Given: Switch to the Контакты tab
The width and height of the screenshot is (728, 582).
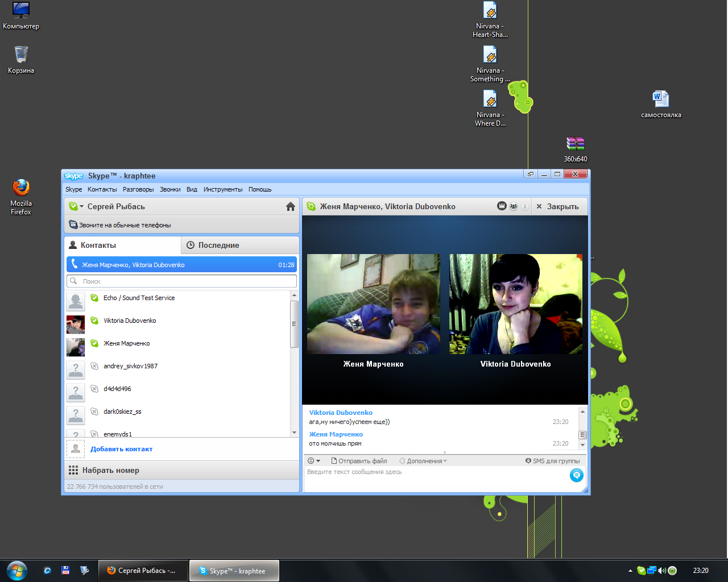Looking at the screenshot, I should coord(122,245).
